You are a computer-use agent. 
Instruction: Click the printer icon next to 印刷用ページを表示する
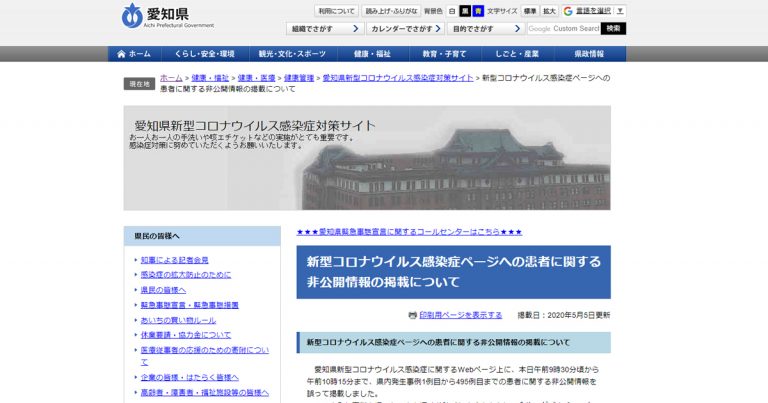412,315
